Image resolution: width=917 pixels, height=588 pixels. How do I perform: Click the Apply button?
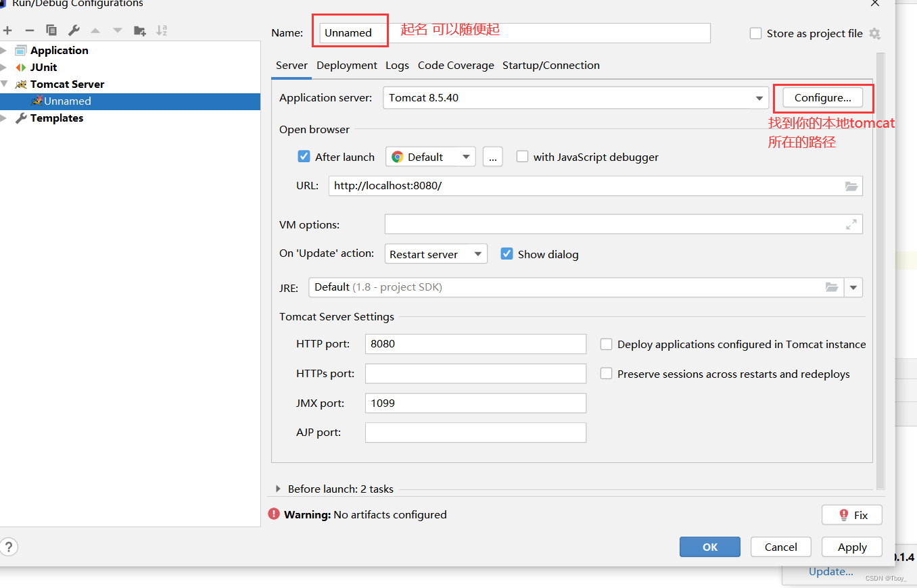[852, 547]
